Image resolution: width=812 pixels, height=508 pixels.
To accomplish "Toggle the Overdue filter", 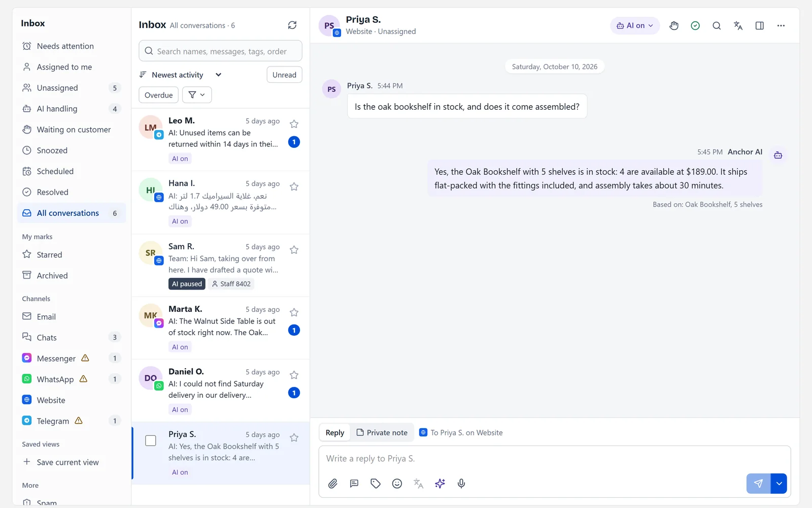I will pyautogui.click(x=158, y=95).
